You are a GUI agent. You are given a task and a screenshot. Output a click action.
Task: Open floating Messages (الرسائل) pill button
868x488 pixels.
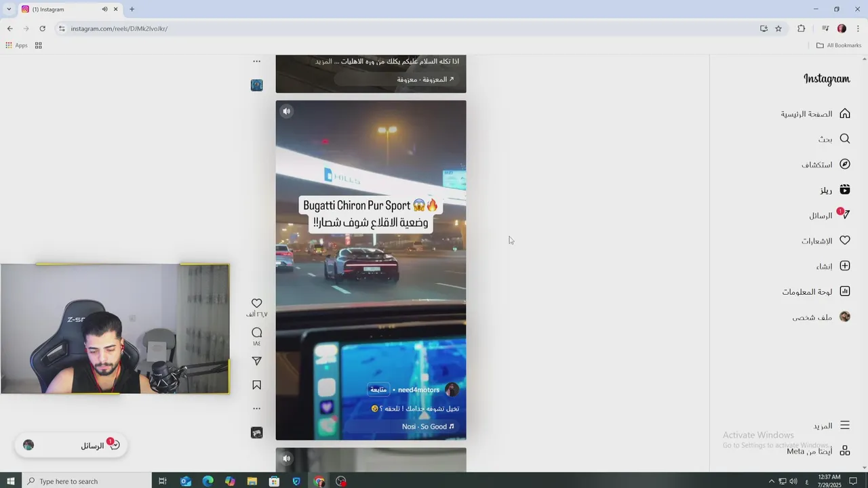(x=71, y=445)
